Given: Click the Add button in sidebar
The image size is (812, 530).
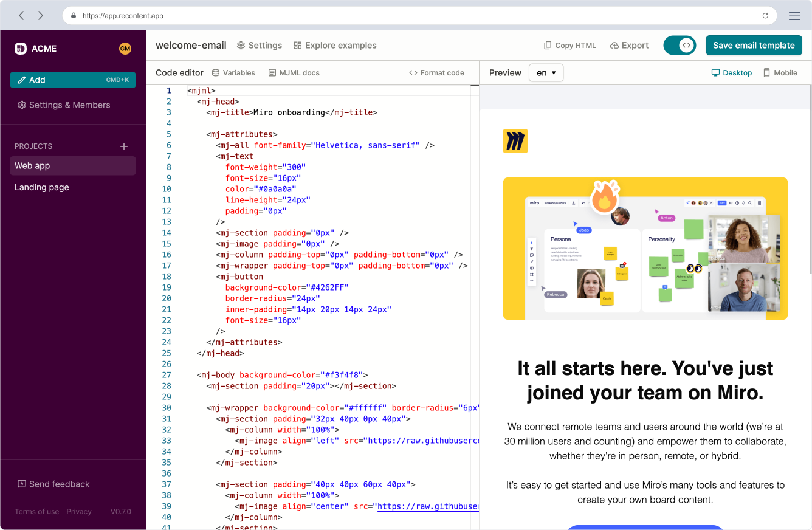Looking at the screenshot, I should click(73, 80).
